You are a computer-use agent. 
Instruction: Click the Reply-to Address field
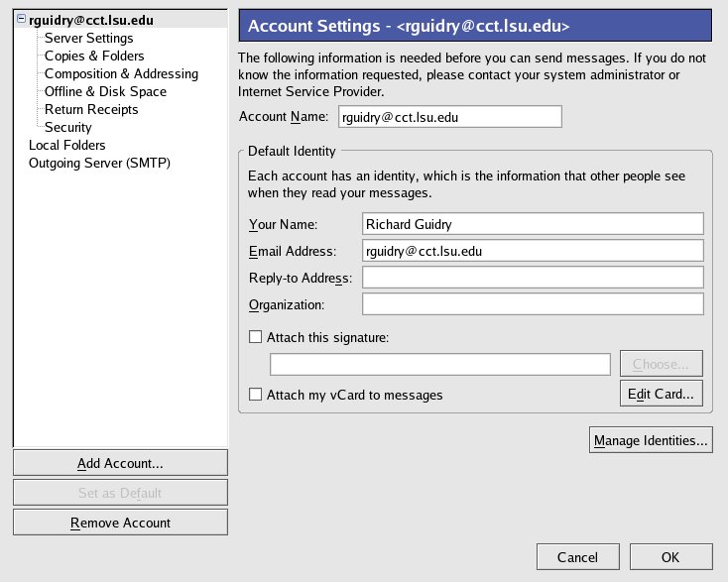click(533, 277)
